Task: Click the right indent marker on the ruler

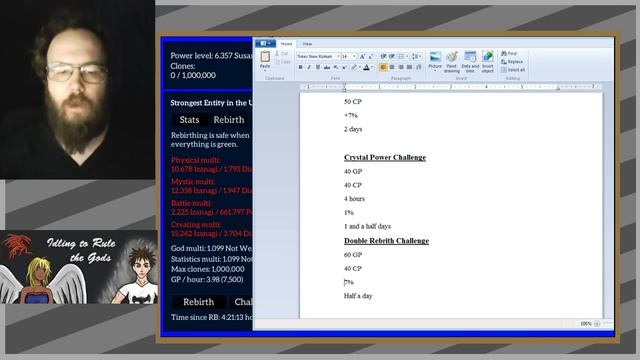Action: coord(558,88)
